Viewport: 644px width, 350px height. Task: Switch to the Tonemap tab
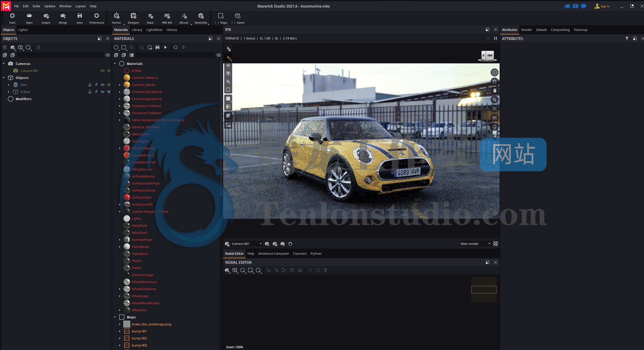pos(581,30)
